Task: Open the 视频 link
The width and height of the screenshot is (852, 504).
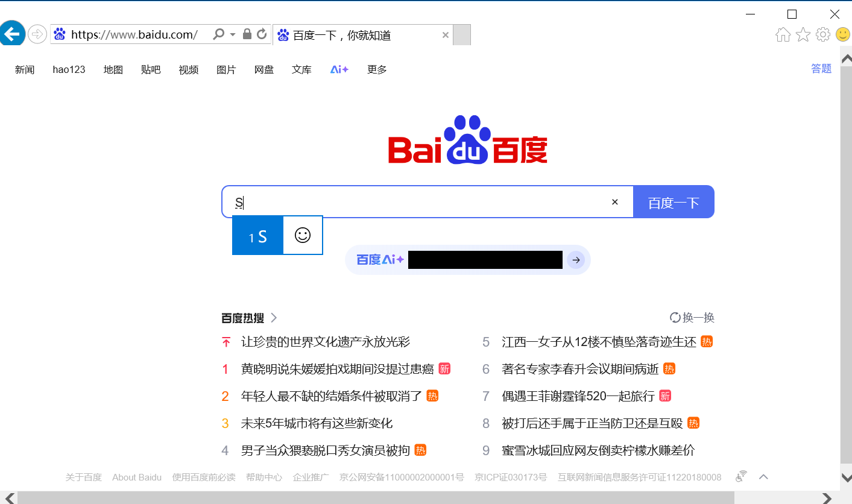Action: pos(189,69)
